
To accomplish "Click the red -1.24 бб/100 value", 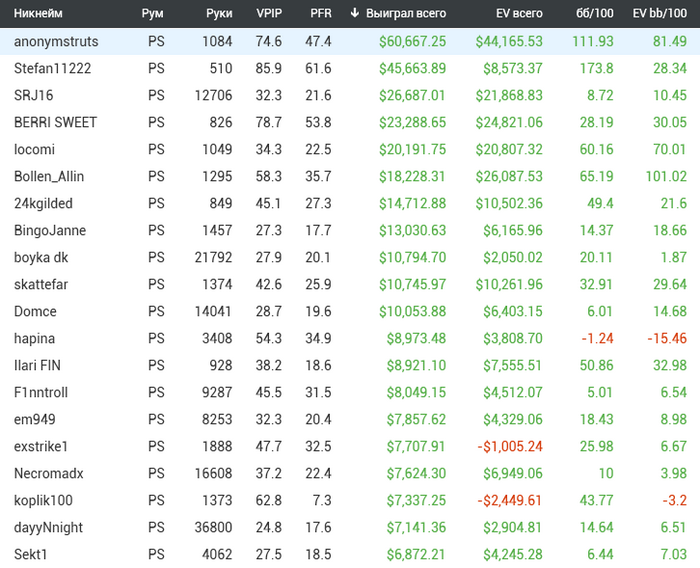I will tap(597, 338).
